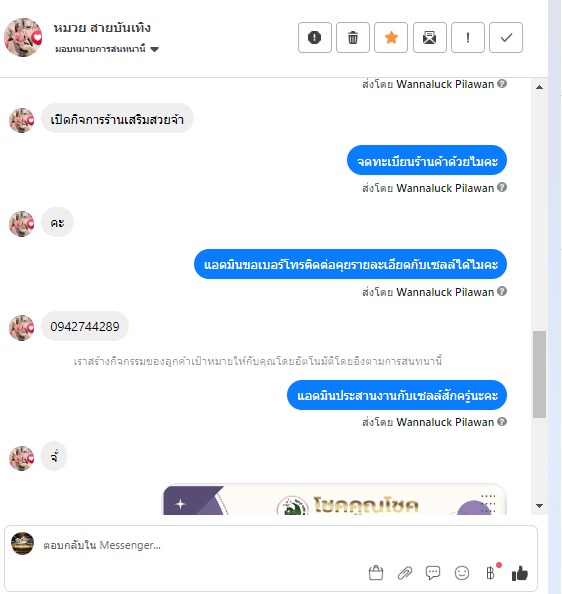Open the โชคคุณโชค image attachment
Screen dimensions: 562x594
[x=335, y=499]
